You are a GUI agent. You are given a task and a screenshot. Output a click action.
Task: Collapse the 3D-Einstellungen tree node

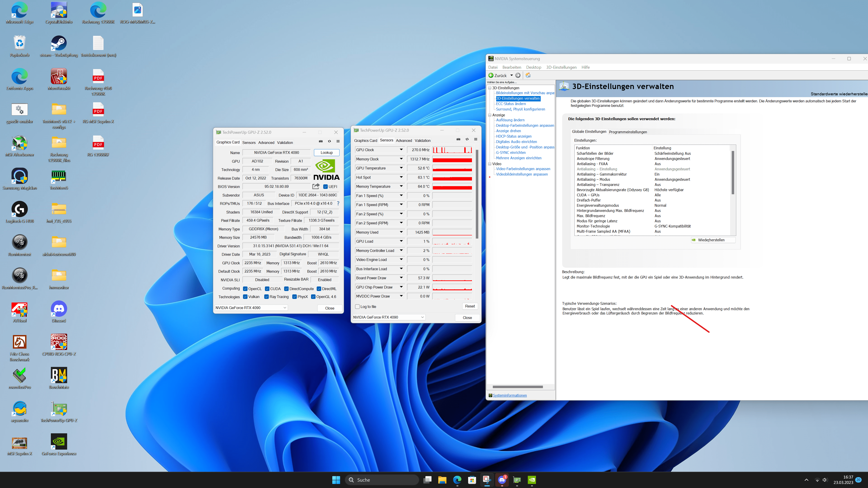490,88
